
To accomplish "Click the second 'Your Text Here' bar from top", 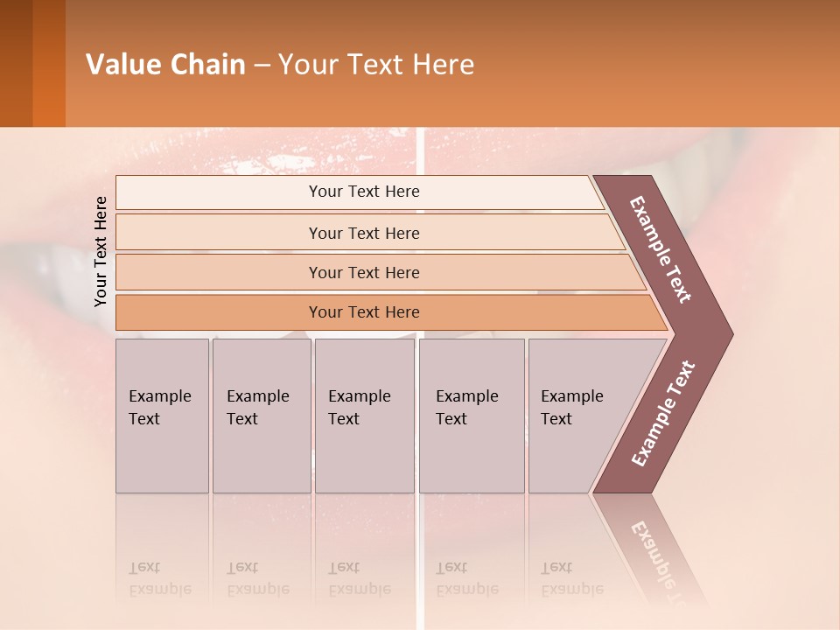I will [x=364, y=233].
